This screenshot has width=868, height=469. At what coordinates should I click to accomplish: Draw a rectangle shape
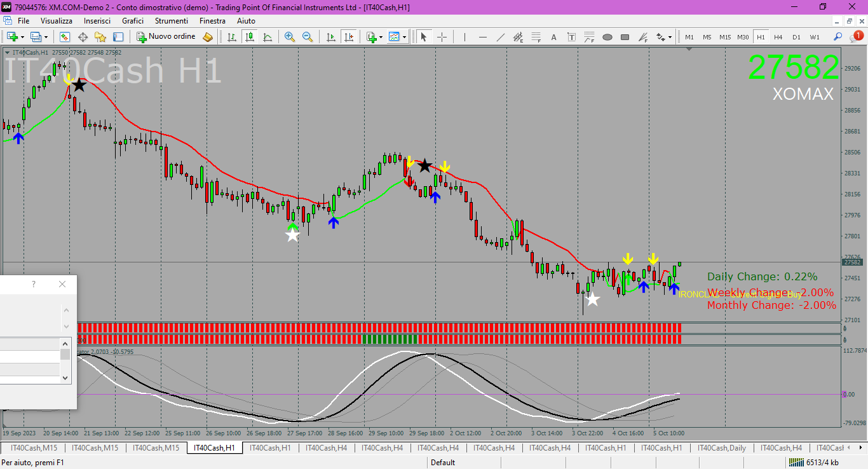(625, 37)
